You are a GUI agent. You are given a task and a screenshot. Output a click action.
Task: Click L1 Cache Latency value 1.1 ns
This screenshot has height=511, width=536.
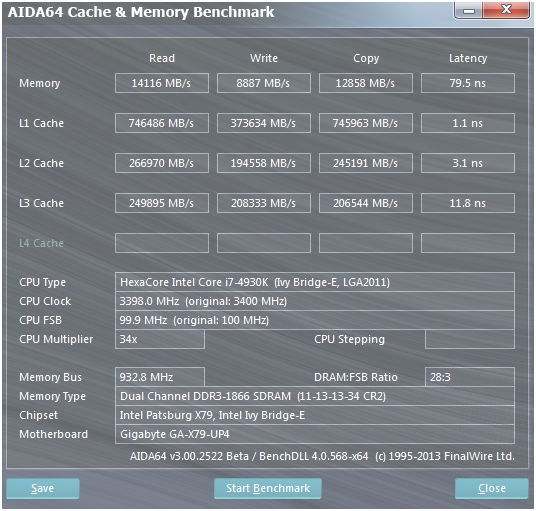468,123
